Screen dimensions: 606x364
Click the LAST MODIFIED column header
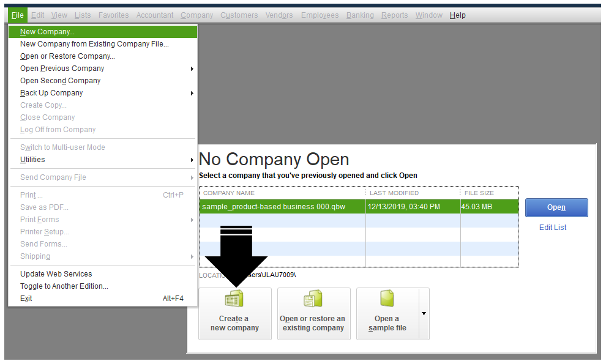point(394,193)
